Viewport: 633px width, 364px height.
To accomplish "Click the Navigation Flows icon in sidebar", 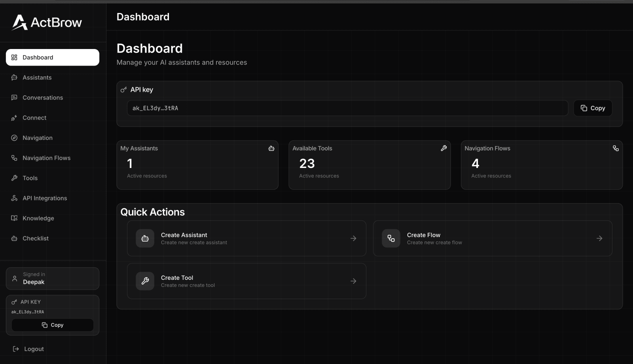I will 14,158.
